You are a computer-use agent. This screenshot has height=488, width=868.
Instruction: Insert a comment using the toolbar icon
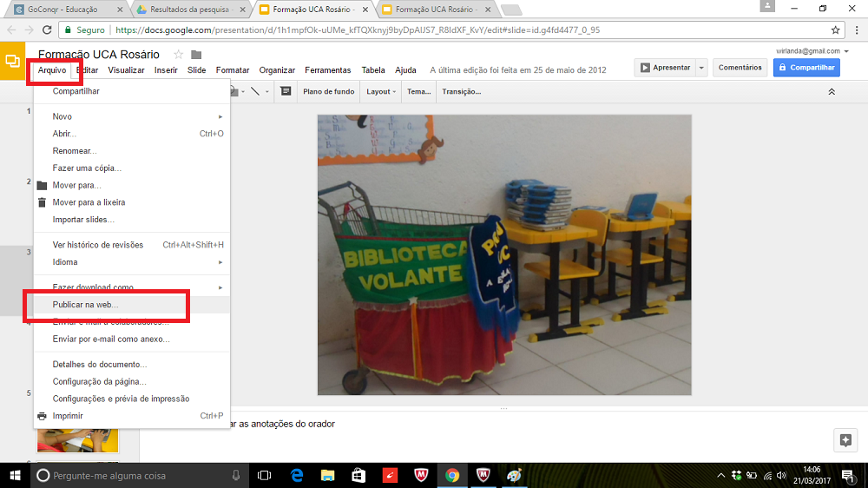tap(286, 91)
